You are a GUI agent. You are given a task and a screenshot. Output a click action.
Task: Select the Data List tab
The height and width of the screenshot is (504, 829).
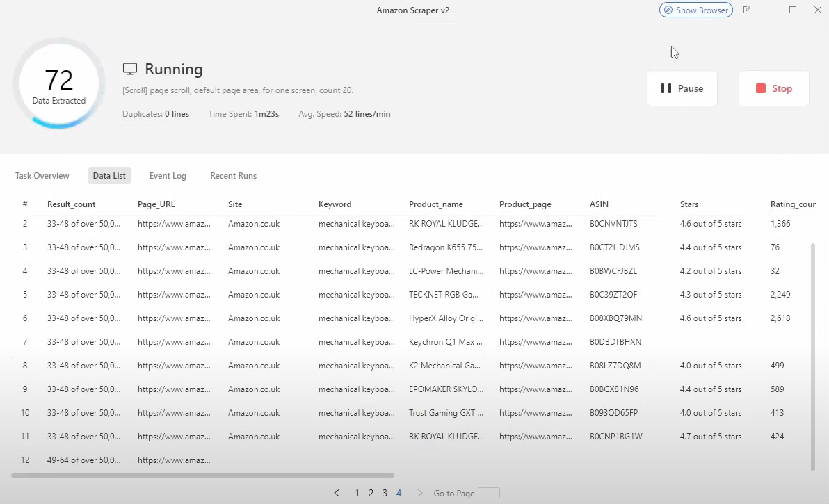click(x=109, y=175)
